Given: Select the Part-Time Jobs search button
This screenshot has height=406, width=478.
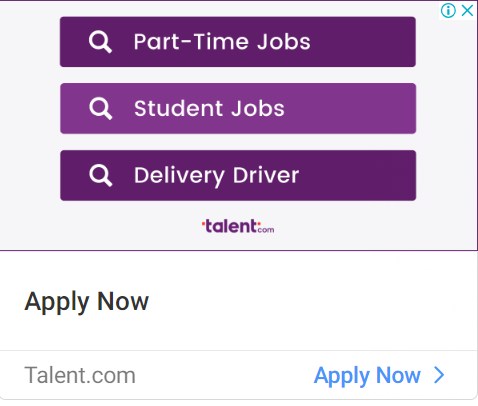Looking at the screenshot, I should click(238, 42).
